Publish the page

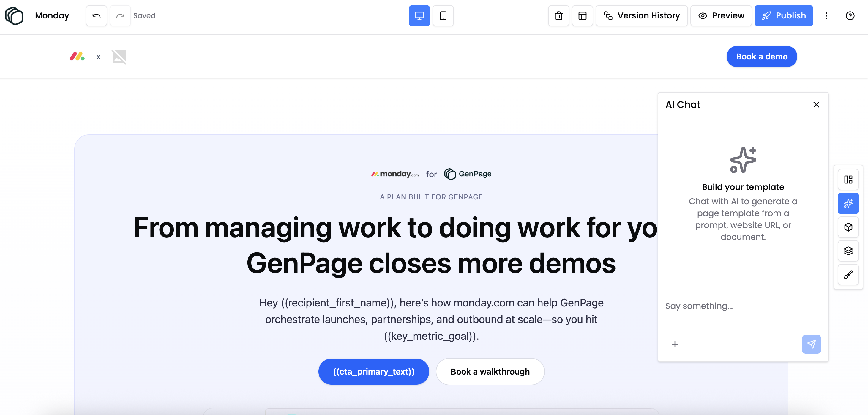pos(783,15)
